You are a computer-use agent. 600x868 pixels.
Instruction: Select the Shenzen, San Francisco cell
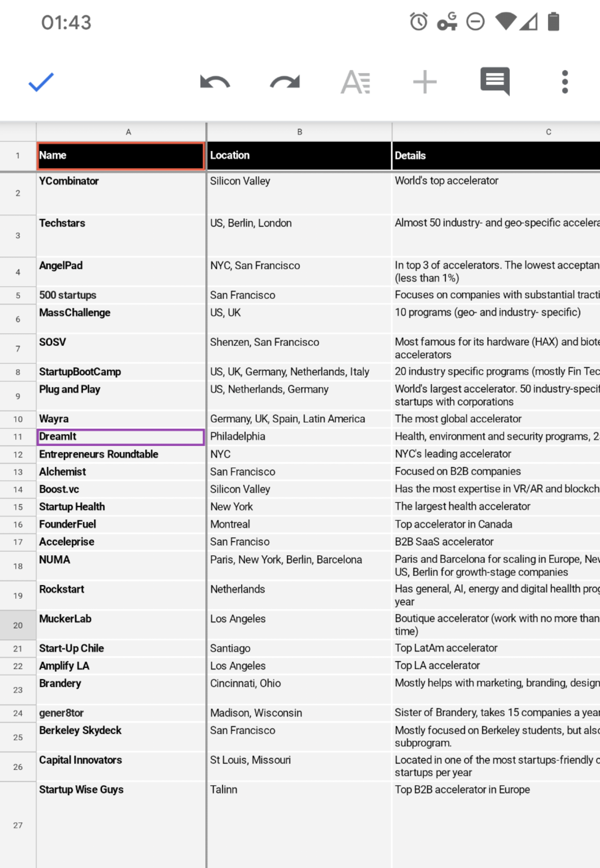(x=299, y=348)
